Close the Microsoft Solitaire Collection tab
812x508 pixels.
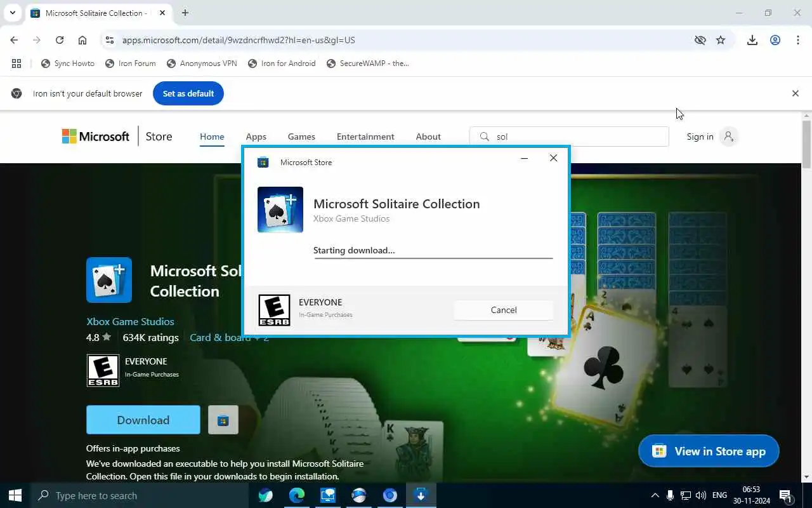[162, 13]
